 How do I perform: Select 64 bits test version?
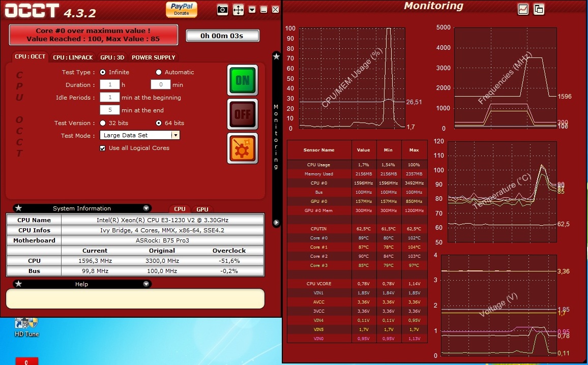159,123
